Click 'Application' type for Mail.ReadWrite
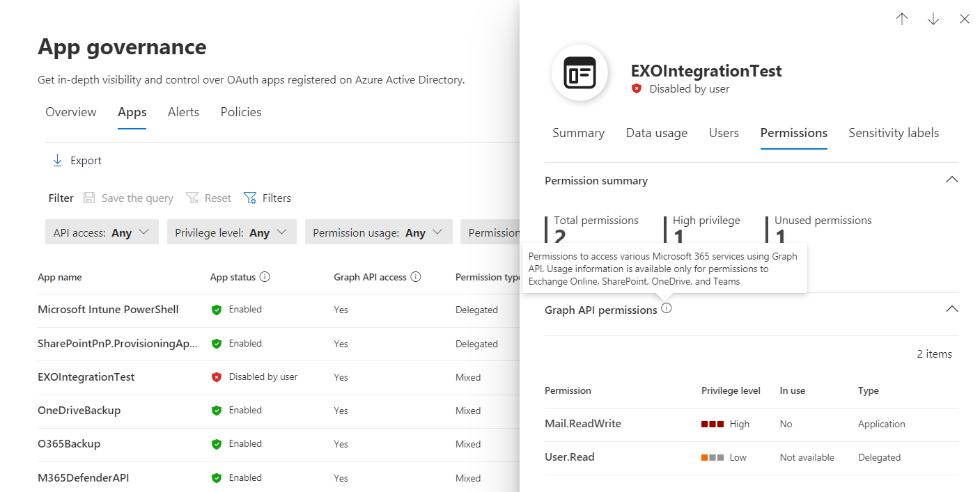 [882, 424]
